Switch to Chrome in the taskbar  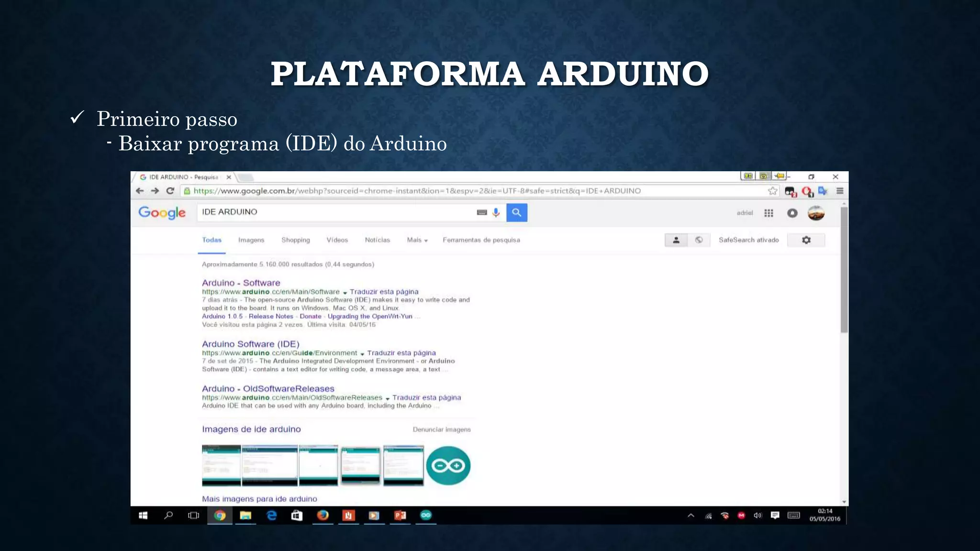pos(220,515)
